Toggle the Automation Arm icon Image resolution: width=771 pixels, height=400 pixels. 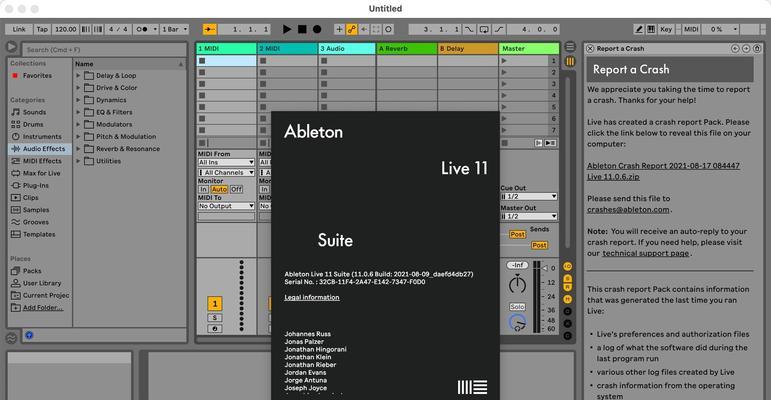[x=352, y=30]
